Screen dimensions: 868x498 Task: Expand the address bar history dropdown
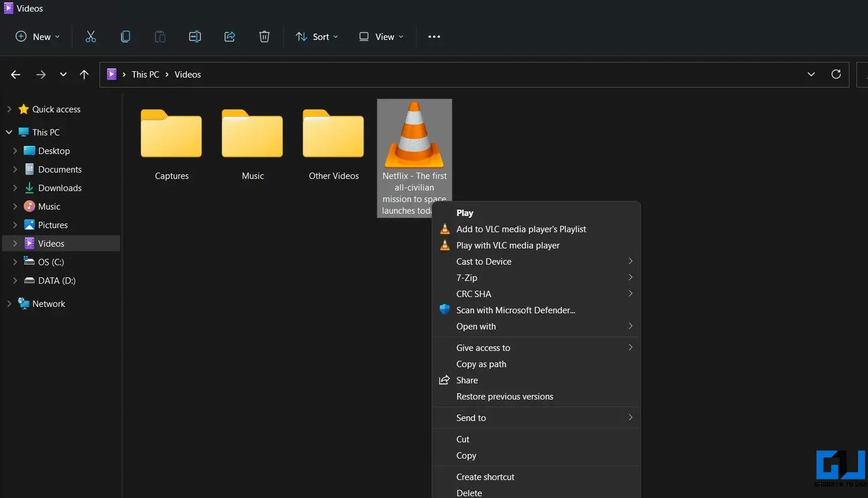point(811,74)
